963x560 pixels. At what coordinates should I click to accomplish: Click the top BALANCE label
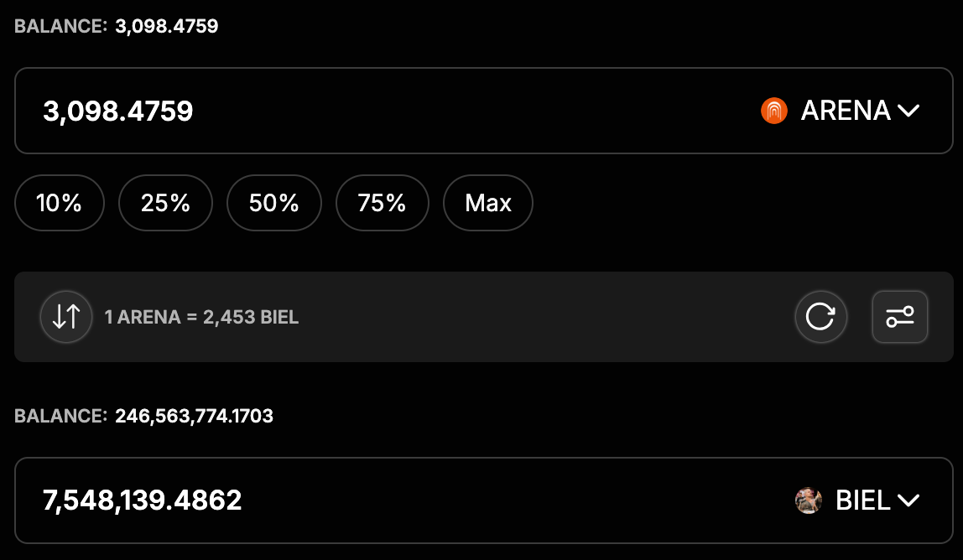click(x=60, y=26)
